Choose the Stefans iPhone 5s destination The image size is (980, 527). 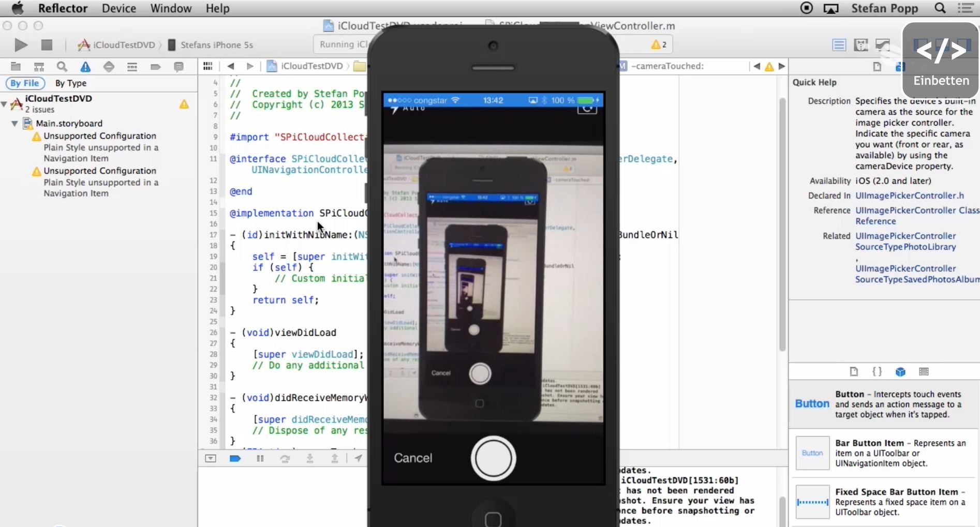210,45
